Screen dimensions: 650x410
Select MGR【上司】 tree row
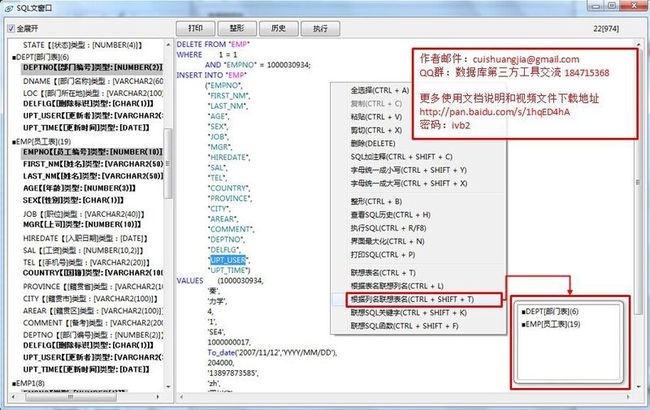[82, 224]
